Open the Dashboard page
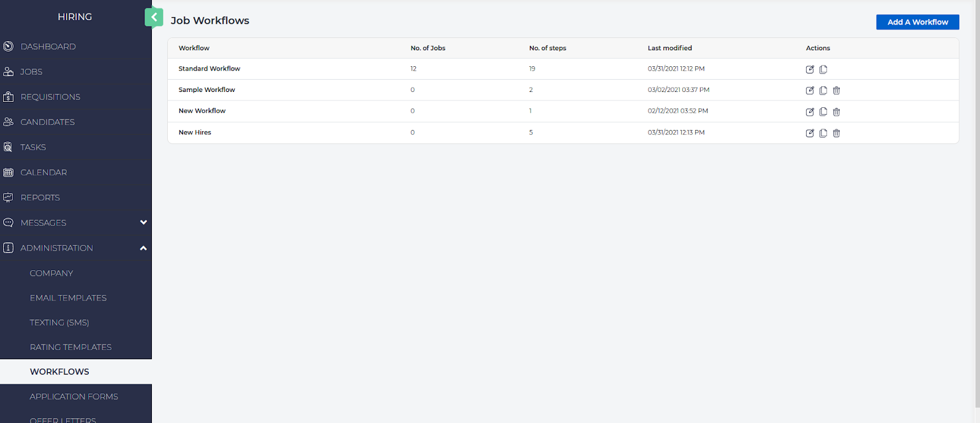This screenshot has height=423, width=980. coord(48,47)
